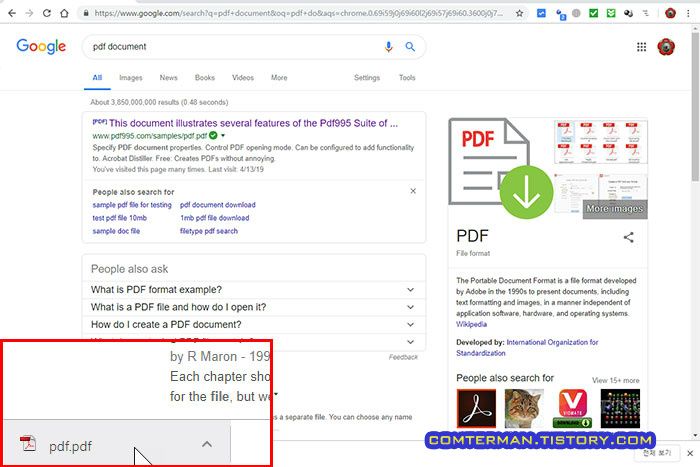The width and height of the screenshot is (700, 467).
Task: Open the playlist-style extension icon in toolbar
Action: (x=646, y=13)
